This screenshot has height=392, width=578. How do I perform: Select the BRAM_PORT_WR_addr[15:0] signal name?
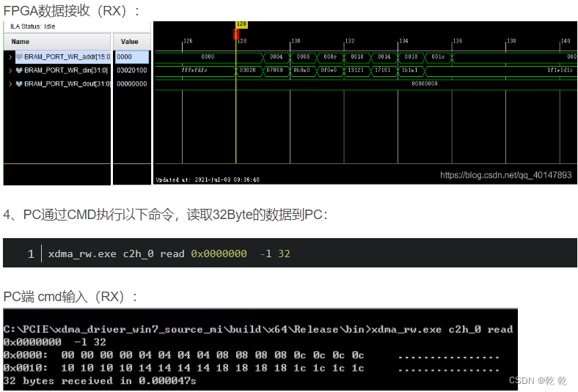coord(67,56)
